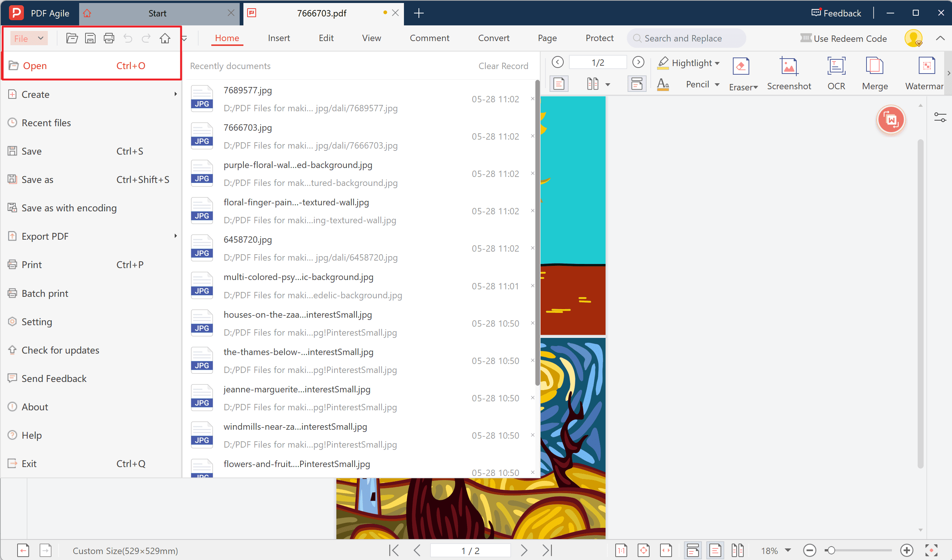This screenshot has width=952, height=560.
Task: Click the redo arrow icon
Action: click(146, 38)
